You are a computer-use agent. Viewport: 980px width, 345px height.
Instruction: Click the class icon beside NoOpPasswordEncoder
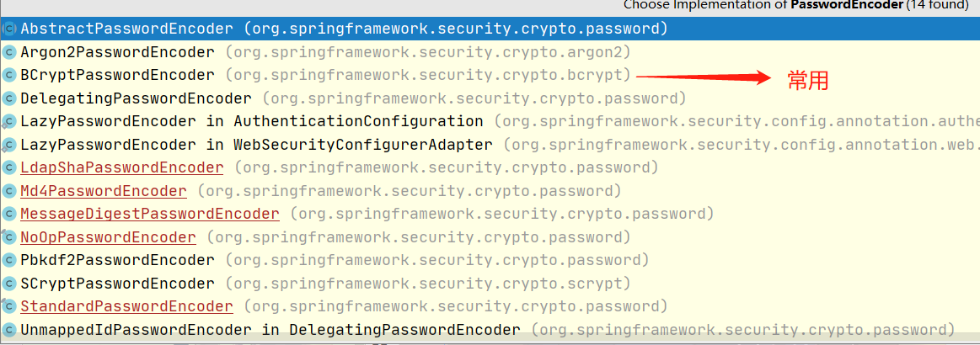[9, 237]
